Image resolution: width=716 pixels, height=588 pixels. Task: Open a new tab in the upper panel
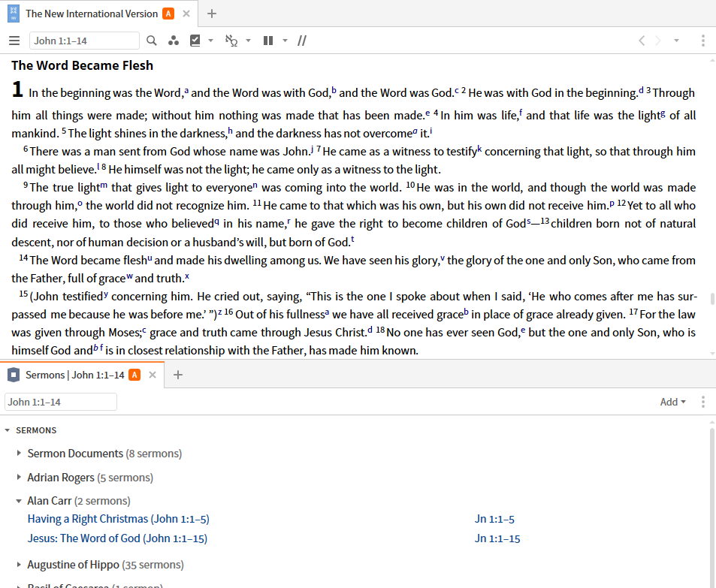(x=211, y=14)
